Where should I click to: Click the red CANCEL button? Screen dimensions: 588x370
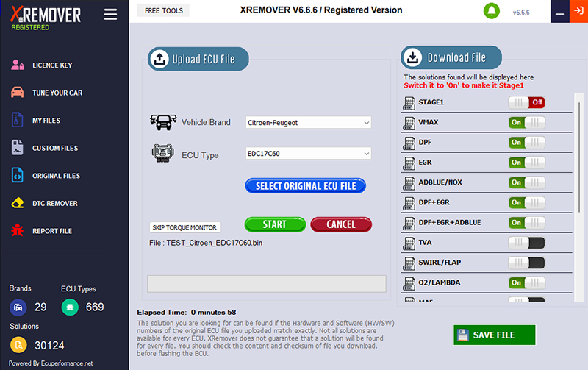click(x=341, y=224)
